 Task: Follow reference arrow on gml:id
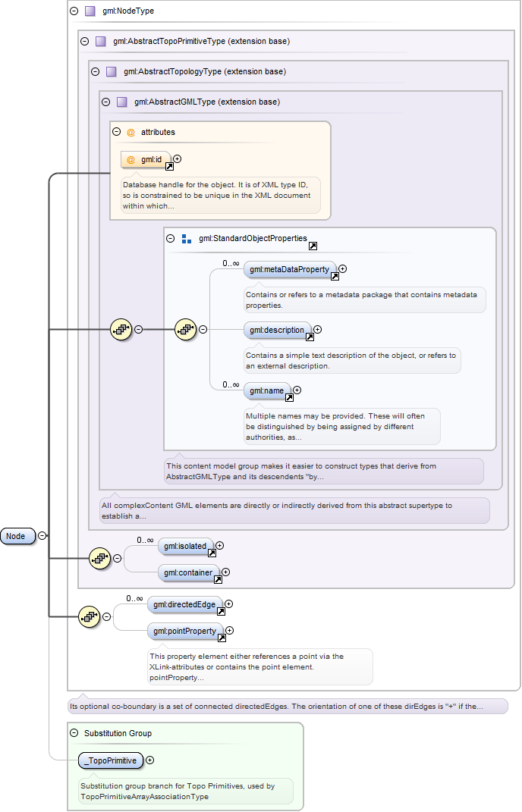click(169, 167)
